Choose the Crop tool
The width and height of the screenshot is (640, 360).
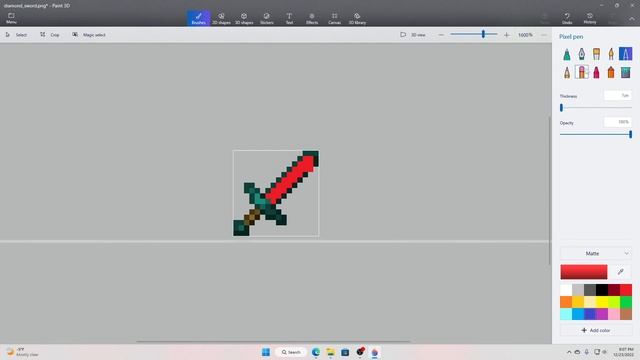[x=49, y=35]
